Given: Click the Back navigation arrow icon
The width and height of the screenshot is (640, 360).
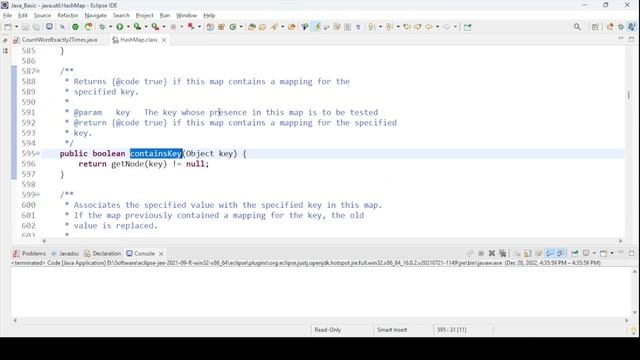Looking at the screenshot, I should point(429,27).
